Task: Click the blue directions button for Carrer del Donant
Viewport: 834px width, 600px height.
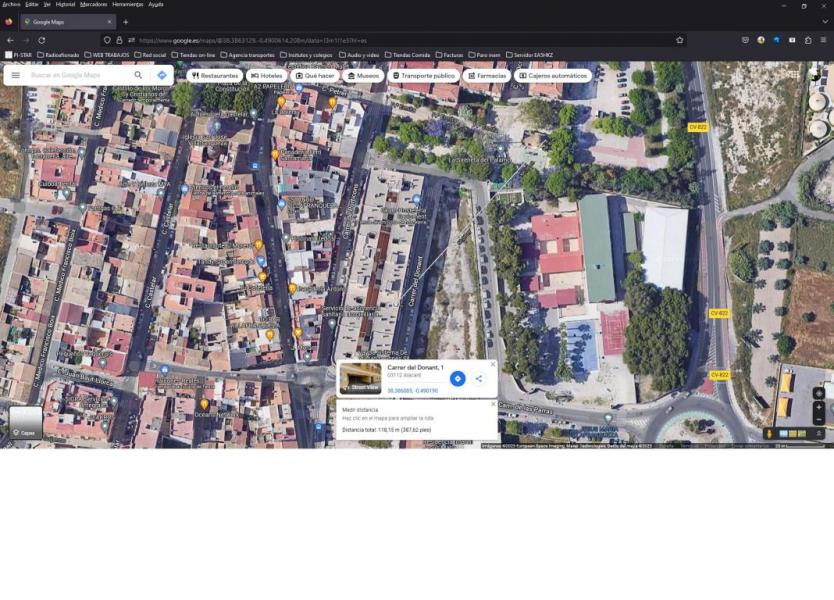Action: [457, 378]
